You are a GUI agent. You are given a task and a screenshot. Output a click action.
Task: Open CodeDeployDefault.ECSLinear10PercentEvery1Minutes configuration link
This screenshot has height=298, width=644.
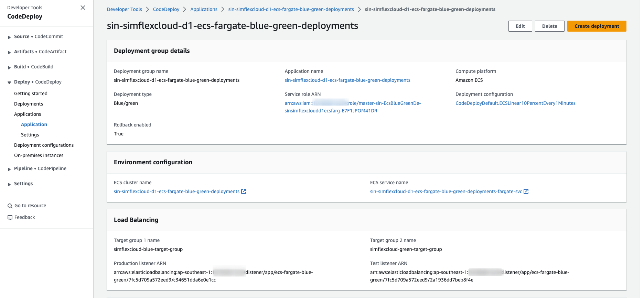(515, 103)
